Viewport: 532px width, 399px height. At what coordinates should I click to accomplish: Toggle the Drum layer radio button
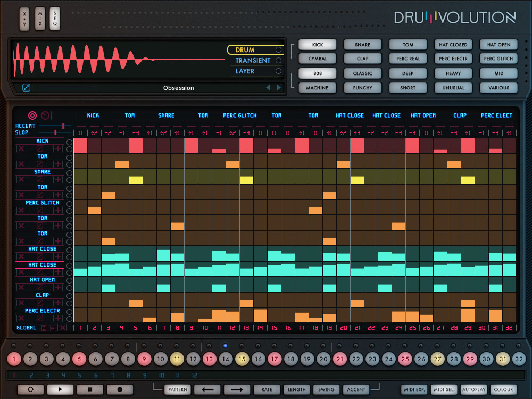[x=278, y=50]
